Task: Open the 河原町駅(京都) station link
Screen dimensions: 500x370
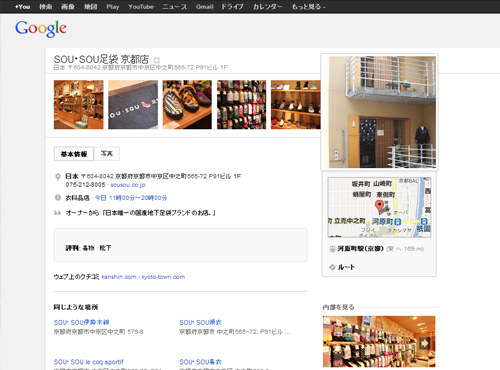Action: (361, 249)
